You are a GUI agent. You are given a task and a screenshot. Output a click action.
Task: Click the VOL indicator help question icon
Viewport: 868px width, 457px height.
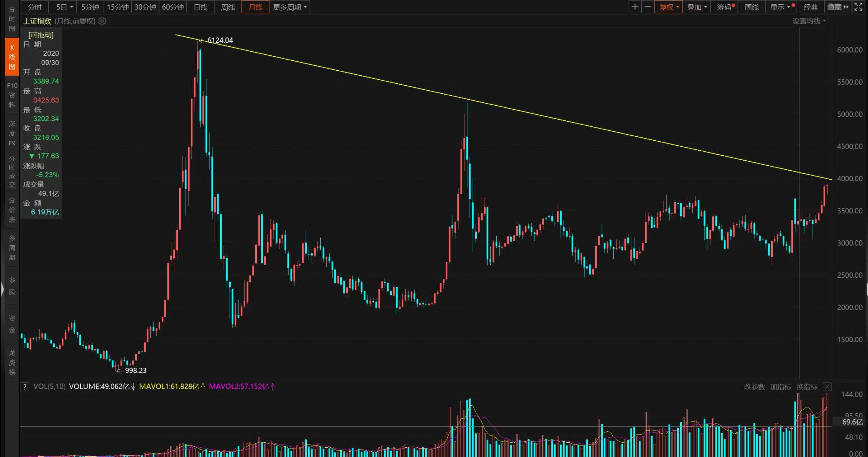click(25, 387)
